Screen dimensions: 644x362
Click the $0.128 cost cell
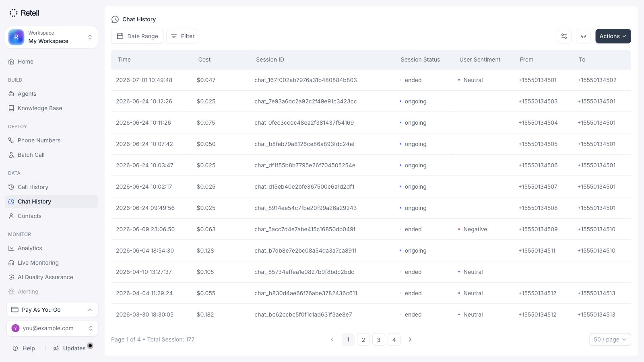pos(205,251)
